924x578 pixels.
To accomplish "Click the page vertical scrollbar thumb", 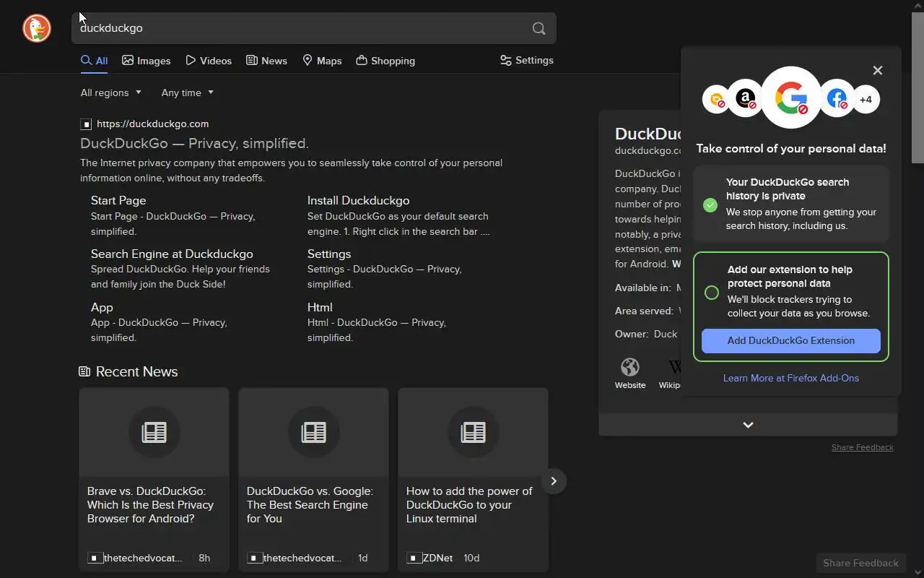I will (918, 87).
